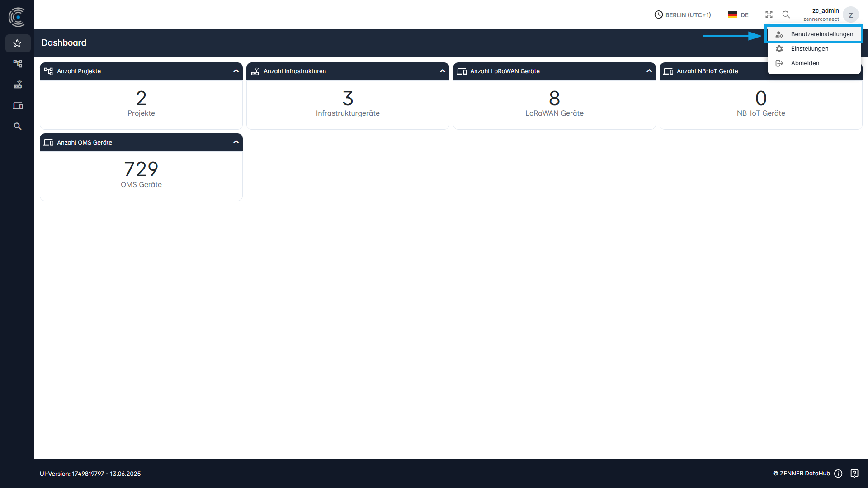Click the zc_admin user avatar
Viewport: 868px width, 488px height.
851,14
